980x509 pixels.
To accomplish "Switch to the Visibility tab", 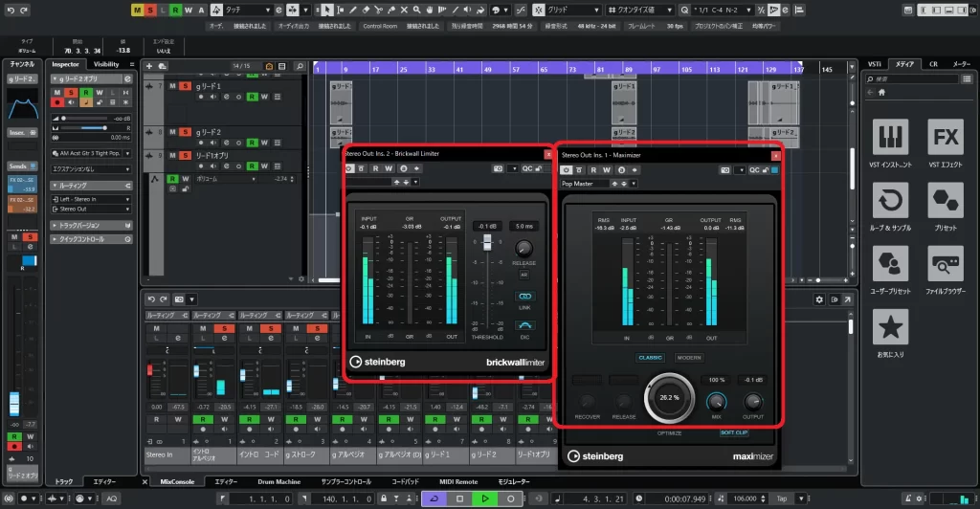I will tap(106, 64).
